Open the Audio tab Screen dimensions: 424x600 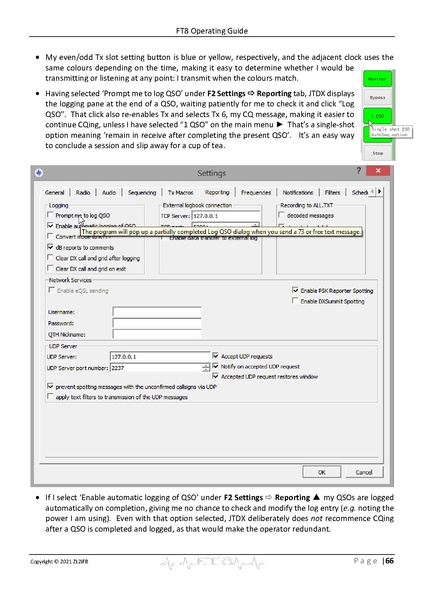pyautogui.click(x=109, y=192)
